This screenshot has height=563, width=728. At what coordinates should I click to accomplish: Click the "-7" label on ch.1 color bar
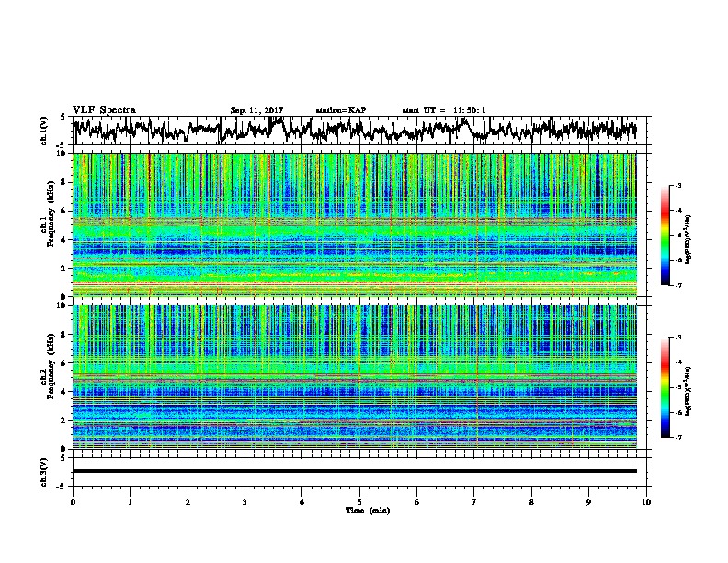(678, 285)
